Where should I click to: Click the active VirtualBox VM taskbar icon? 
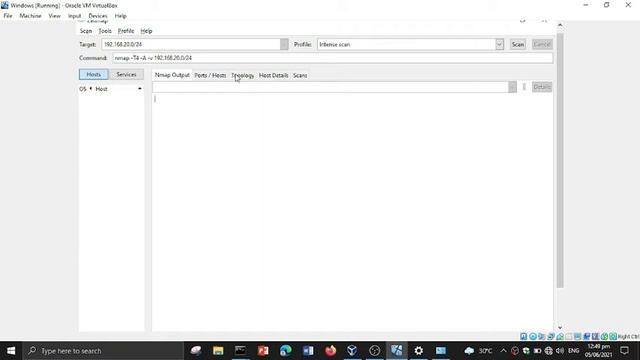coord(396,351)
